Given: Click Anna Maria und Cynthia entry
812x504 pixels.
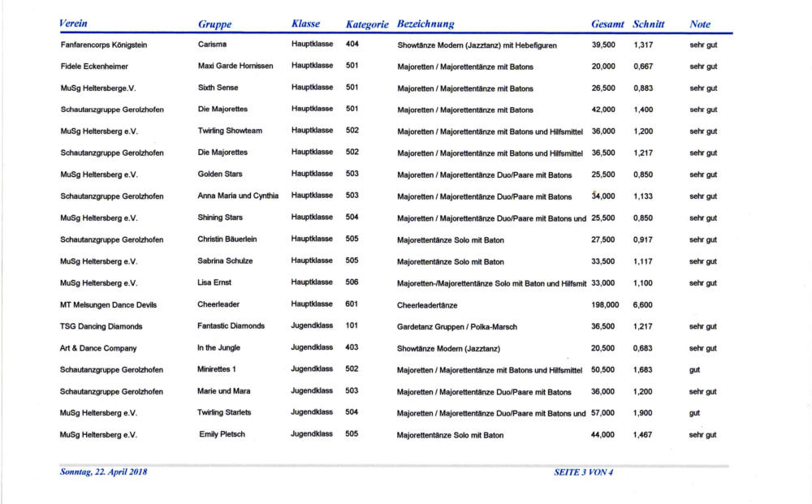Looking at the screenshot, I should click(x=238, y=196).
